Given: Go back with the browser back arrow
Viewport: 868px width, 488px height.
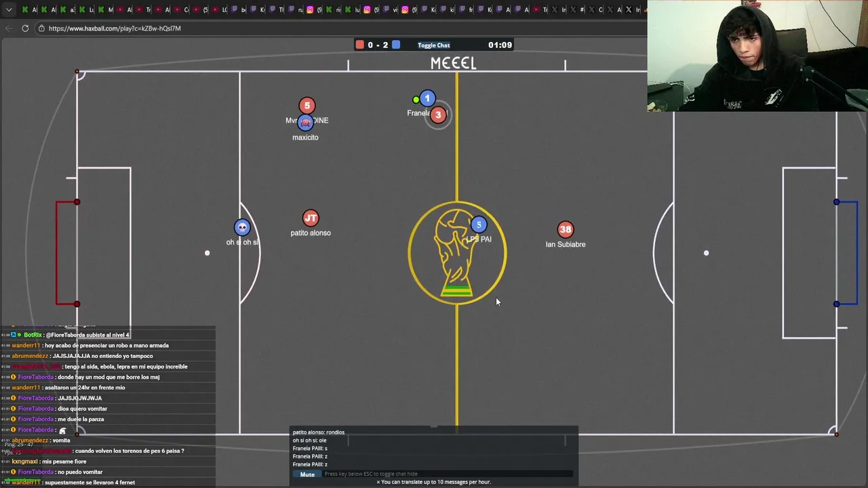Looking at the screenshot, I should 9,28.
